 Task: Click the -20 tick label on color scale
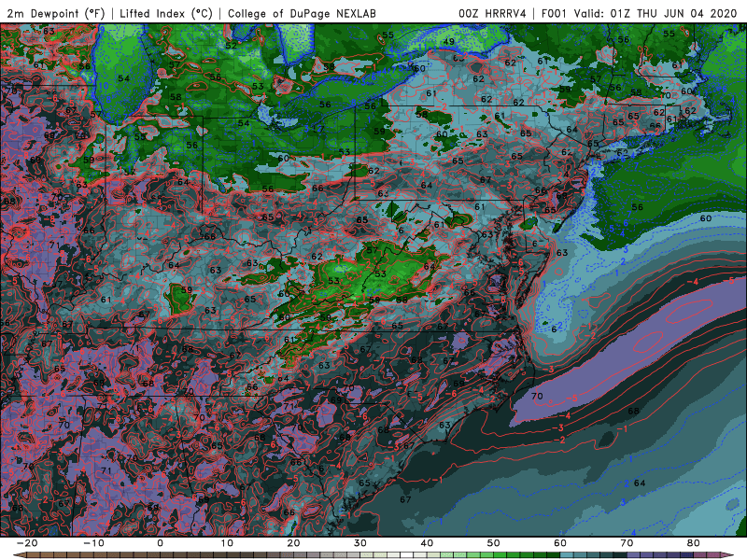point(27,543)
